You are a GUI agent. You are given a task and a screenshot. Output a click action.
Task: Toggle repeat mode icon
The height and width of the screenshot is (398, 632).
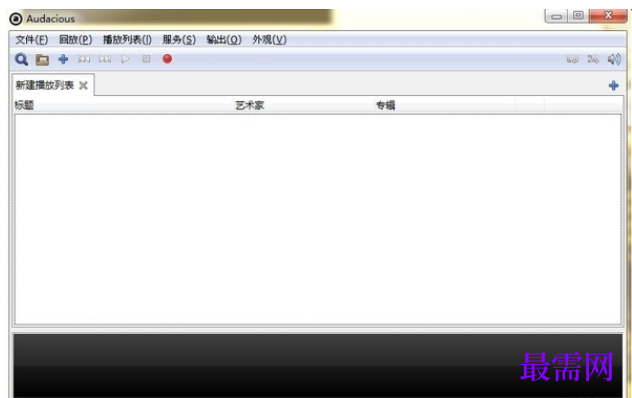[572, 60]
